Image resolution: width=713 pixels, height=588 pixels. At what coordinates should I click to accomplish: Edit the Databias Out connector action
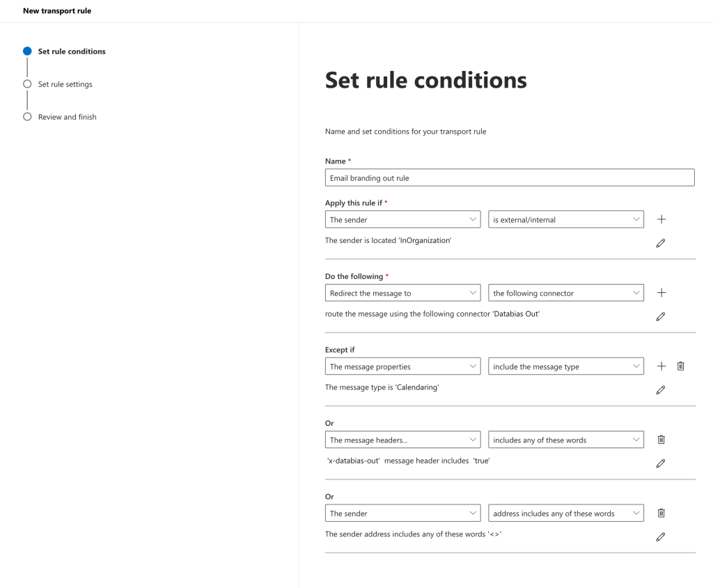(x=661, y=317)
